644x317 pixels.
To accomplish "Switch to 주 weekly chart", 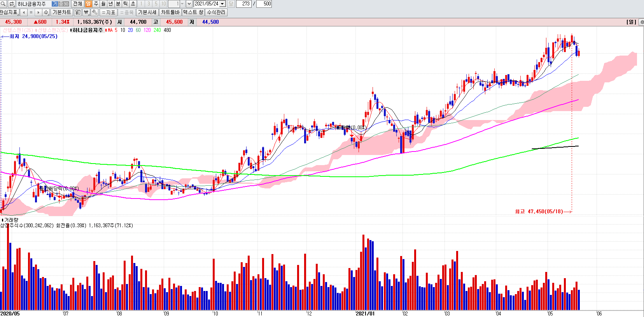I will 96,4.
